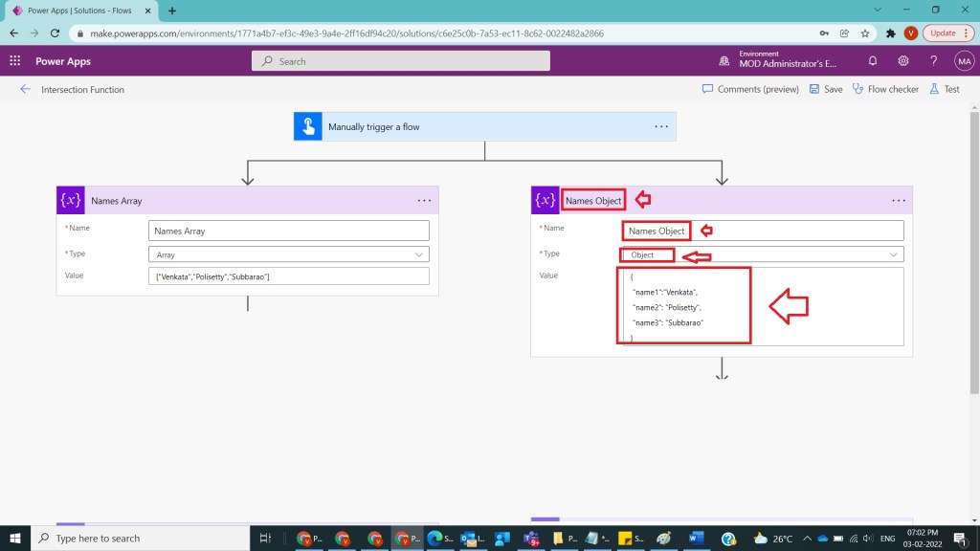Open the environment picker MOD Administrator
Image resolution: width=980 pixels, height=551 pixels.
(780, 60)
